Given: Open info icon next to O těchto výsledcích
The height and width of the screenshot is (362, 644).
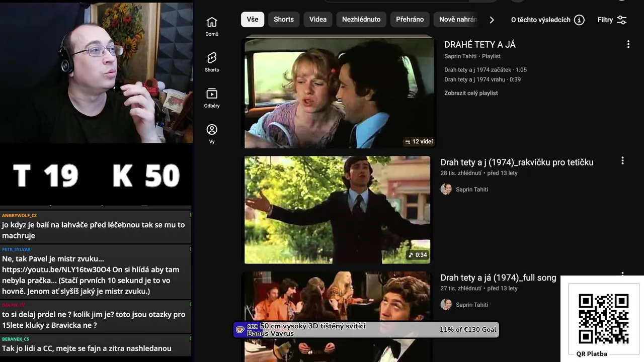Looking at the screenshot, I should click(579, 20).
